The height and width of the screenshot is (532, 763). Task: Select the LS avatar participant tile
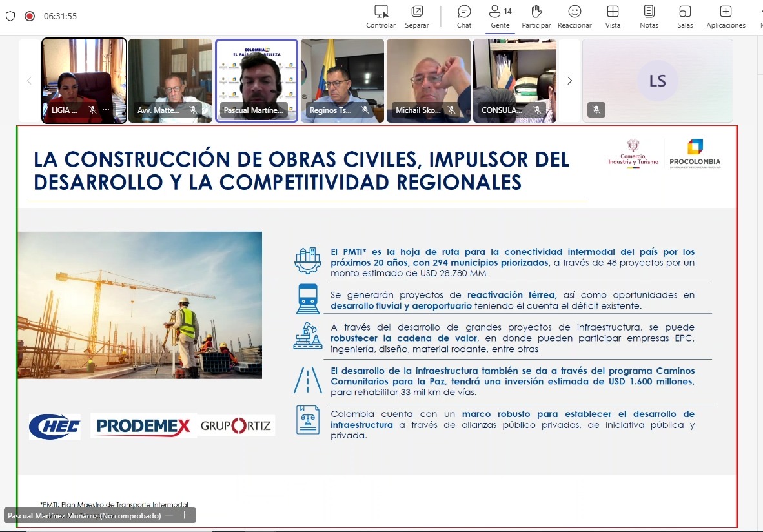[x=657, y=80]
